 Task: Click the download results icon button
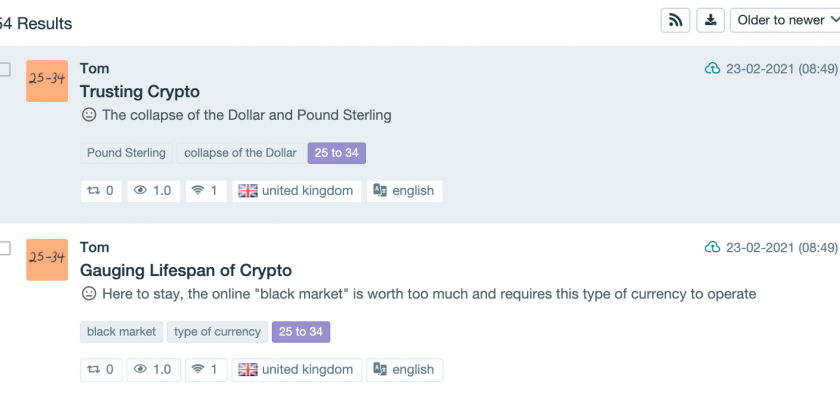710,20
